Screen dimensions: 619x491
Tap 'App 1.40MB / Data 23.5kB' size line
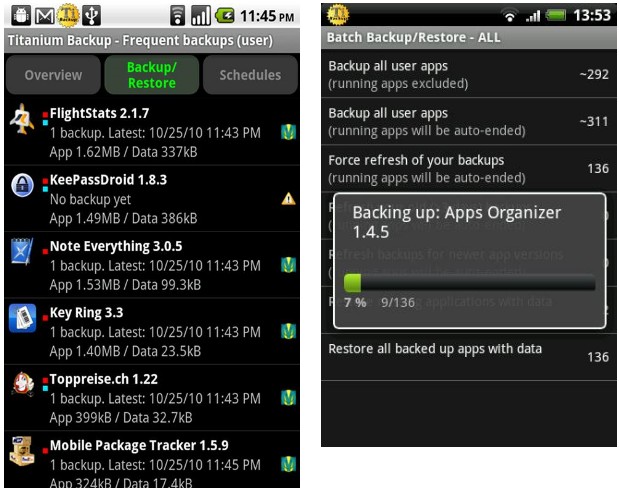(125, 351)
